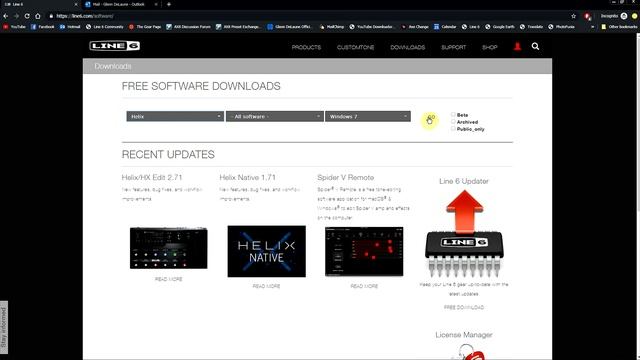
Task: Open SHOP menu
Action: coord(489,47)
